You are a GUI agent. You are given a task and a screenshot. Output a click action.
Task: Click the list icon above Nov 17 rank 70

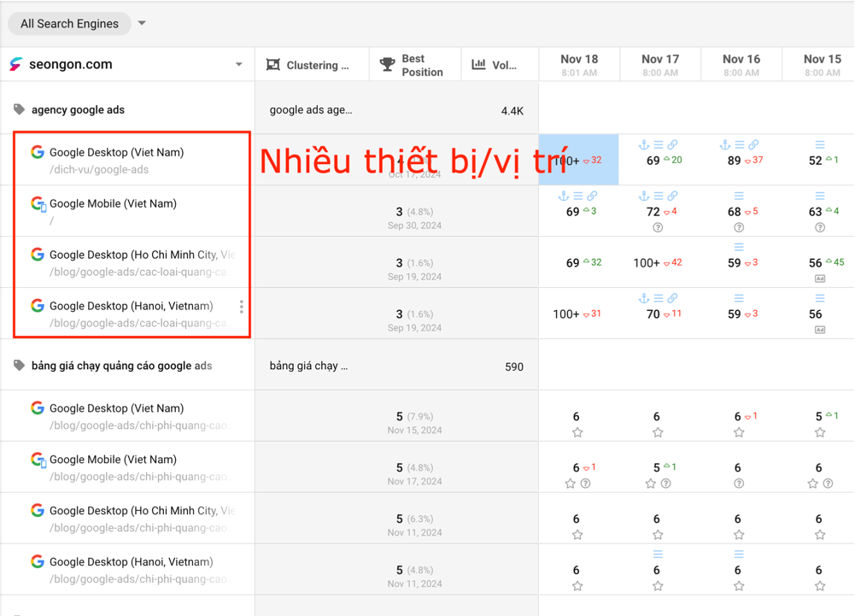pyautogui.click(x=659, y=298)
